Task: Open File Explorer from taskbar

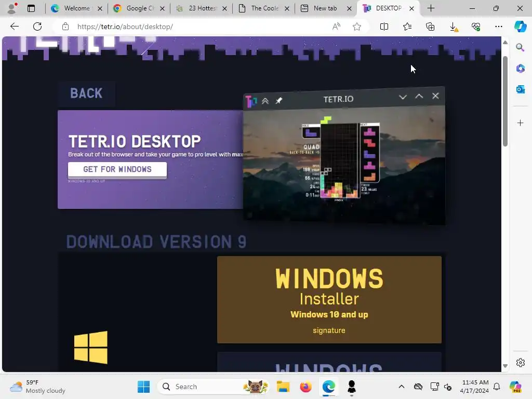Action: (x=283, y=387)
